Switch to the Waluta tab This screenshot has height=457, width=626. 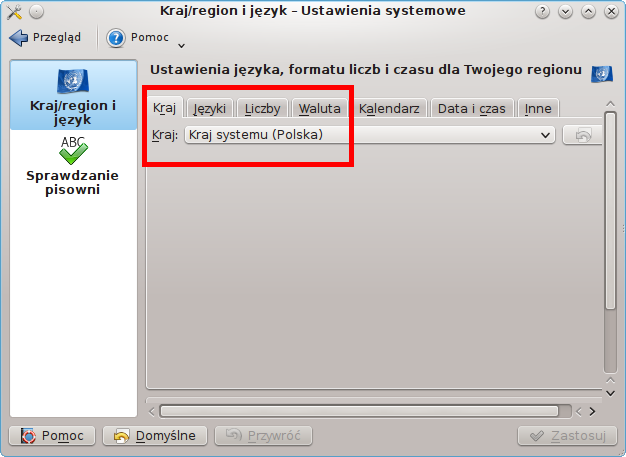point(319,109)
